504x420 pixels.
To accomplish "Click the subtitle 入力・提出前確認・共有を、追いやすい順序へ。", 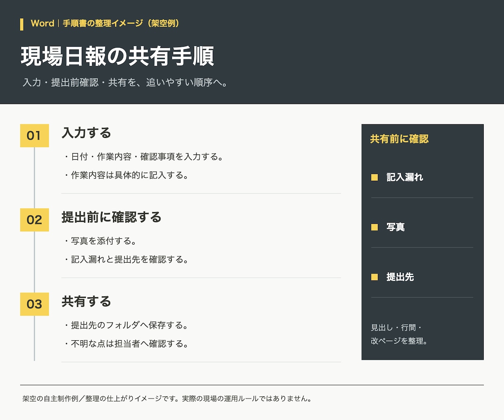I will (125, 83).
